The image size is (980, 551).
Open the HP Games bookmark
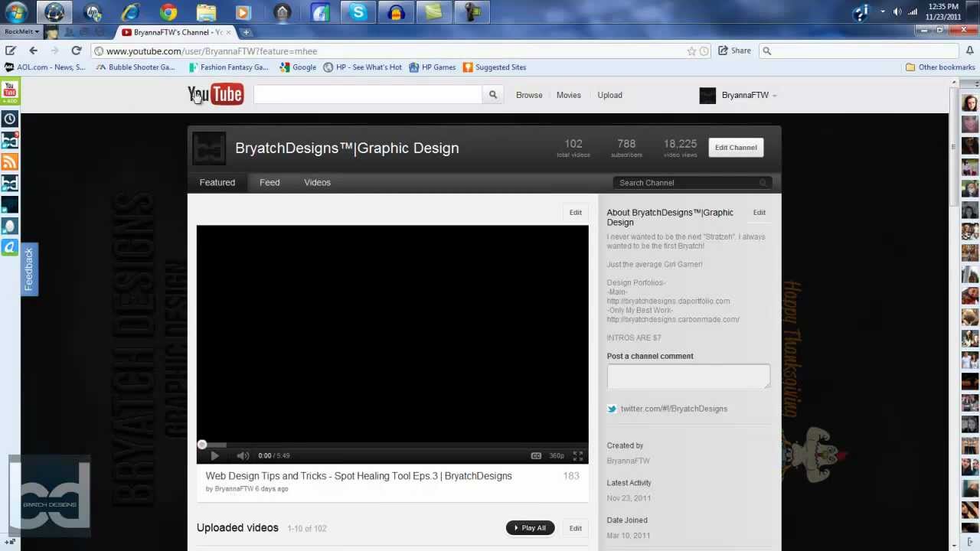[432, 67]
